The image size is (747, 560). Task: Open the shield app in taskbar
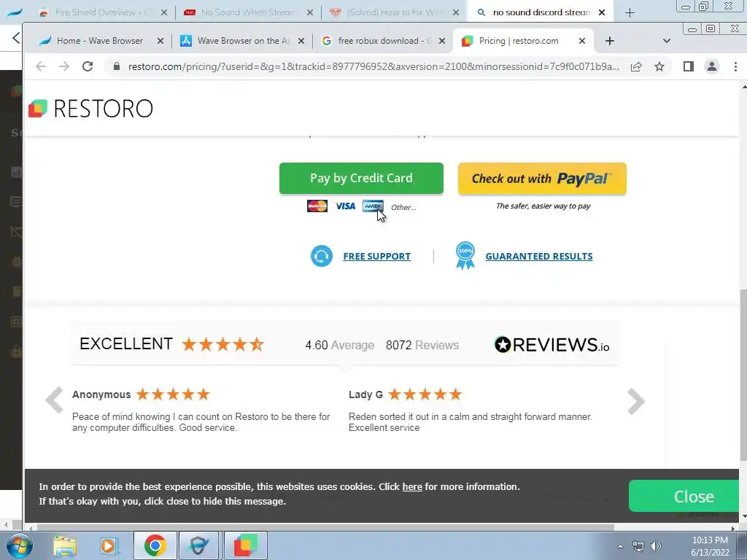point(198,545)
